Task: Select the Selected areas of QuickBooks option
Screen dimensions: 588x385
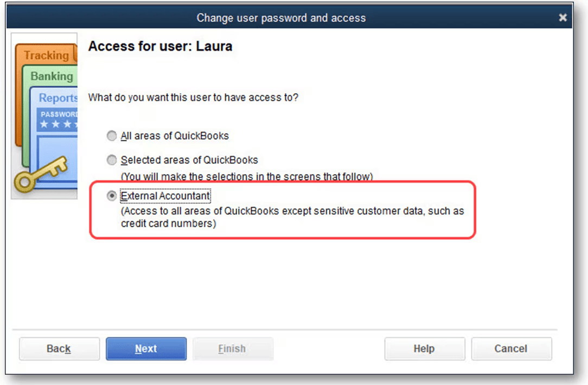Action: 112,160
